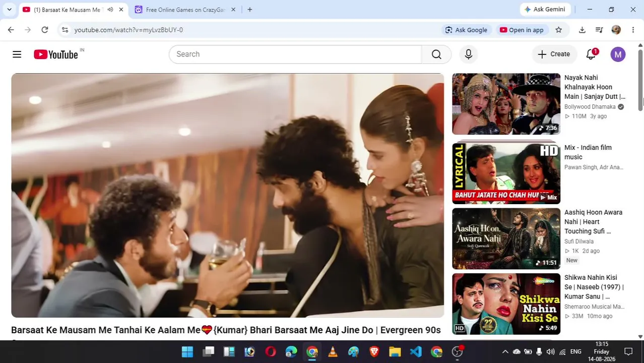Open the Chrome downloads icon

coord(582,30)
